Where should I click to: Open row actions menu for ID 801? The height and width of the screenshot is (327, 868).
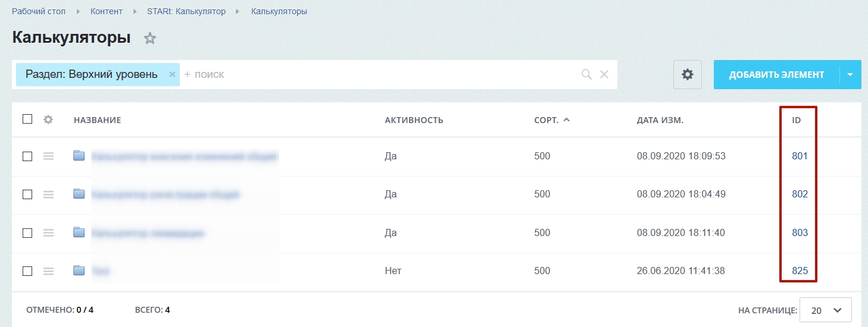coord(48,156)
